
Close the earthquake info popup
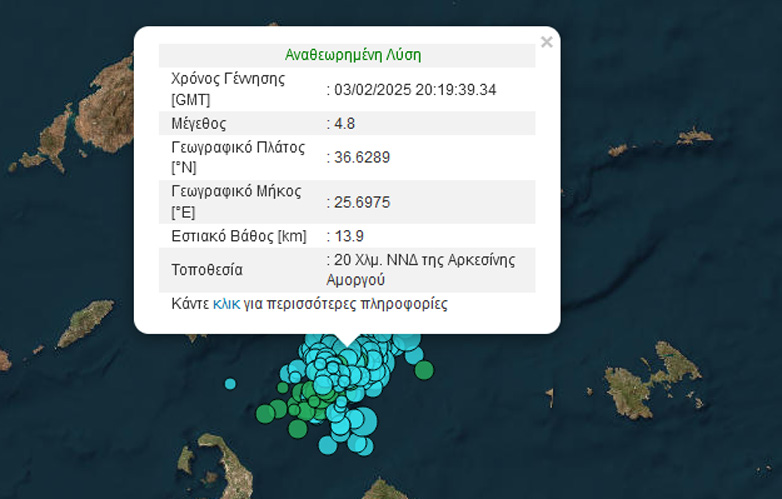click(546, 42)
